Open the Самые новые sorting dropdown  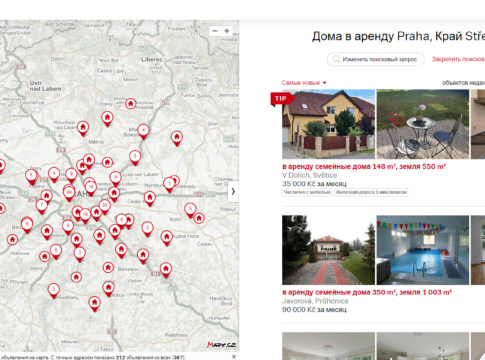(x=304, y=83)
